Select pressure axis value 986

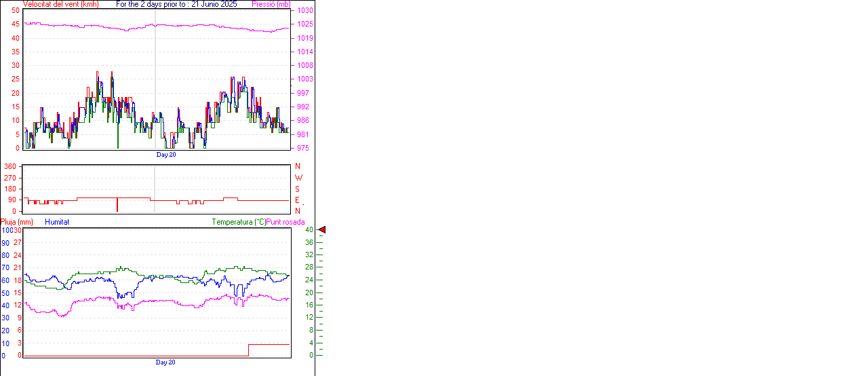click(303, 120)
